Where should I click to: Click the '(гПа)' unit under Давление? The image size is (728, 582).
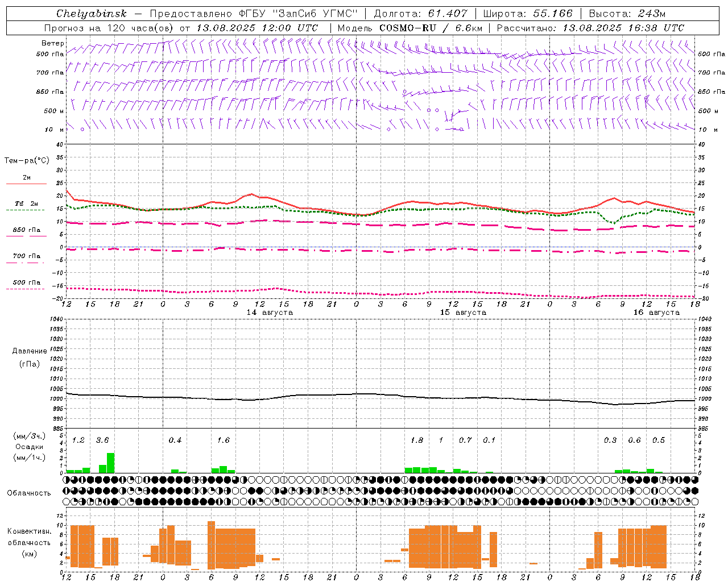click(x=30, y=364)
